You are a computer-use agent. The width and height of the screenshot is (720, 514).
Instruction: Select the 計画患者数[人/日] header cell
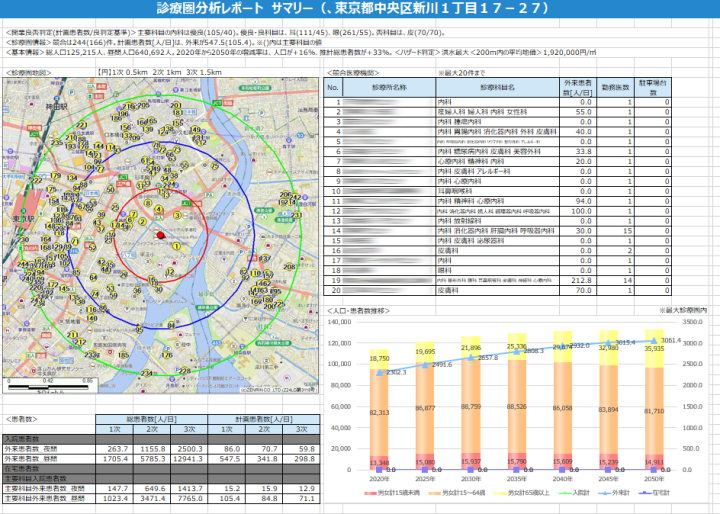coord(264,419)
